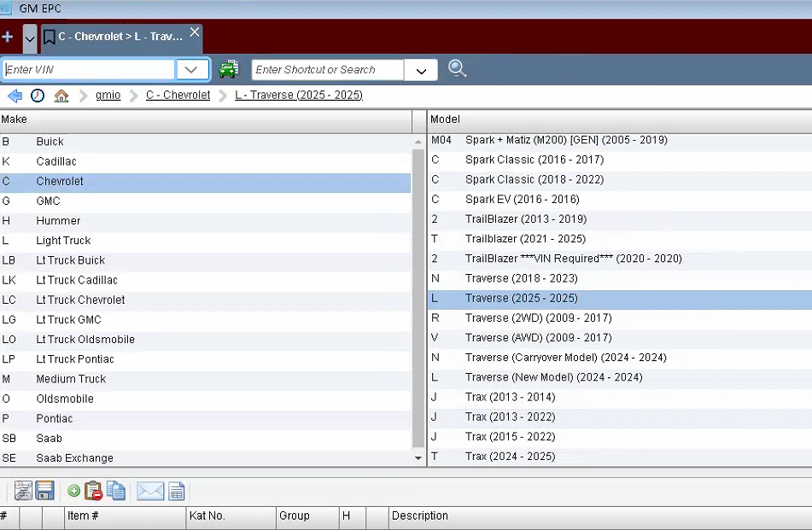
Task: Select Spark EV (2016 - 2016) model
Action: [x=620, y=199]
